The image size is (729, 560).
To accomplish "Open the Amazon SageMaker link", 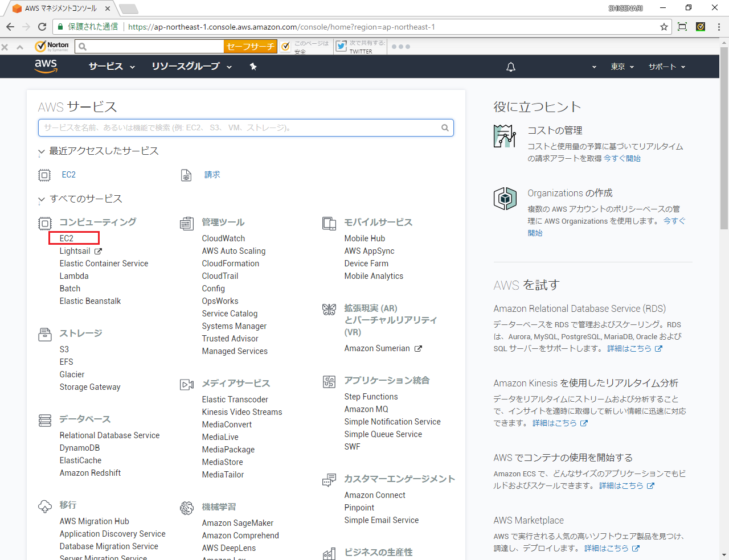I will (x=237, y=523).
